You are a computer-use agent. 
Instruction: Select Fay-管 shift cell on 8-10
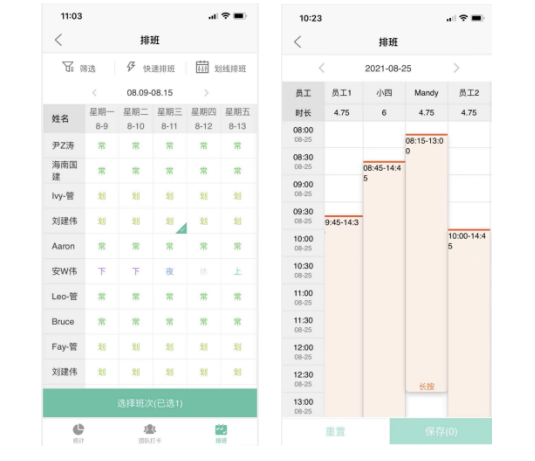coord(136,347)
